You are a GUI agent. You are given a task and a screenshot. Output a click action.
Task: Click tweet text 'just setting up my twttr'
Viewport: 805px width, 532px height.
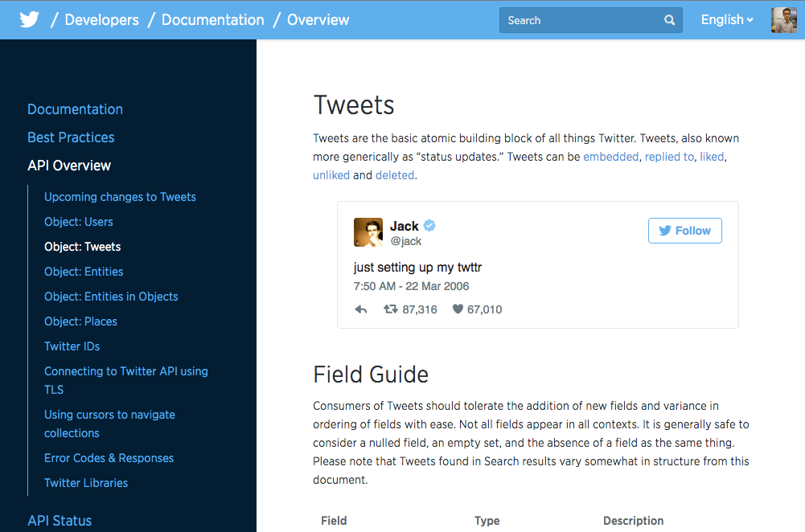tap(417, 268)
